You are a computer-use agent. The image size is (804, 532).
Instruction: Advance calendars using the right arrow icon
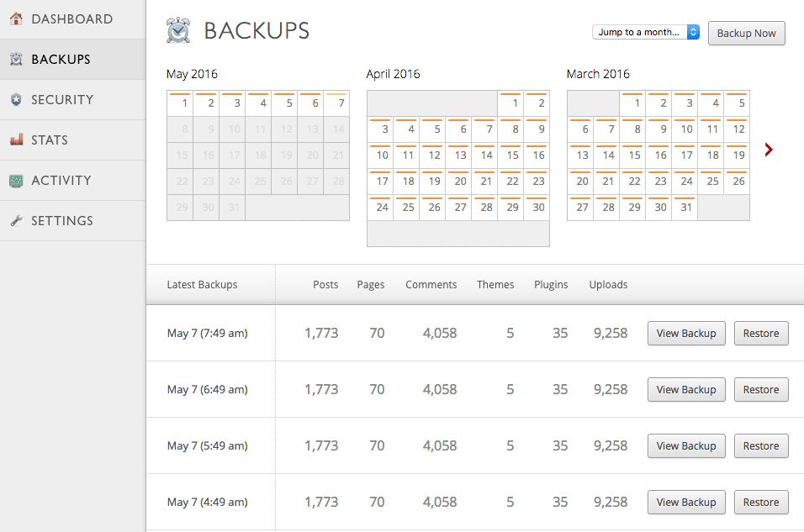(x=768, y=149)
